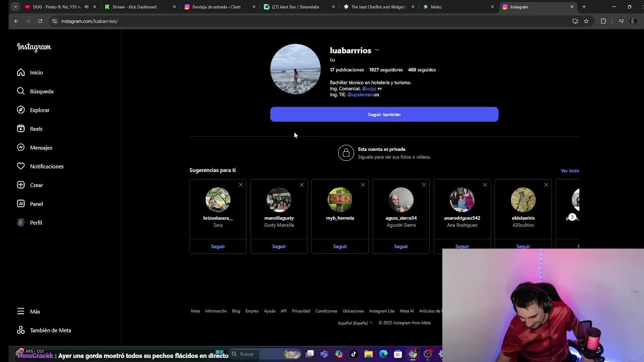Open the @upalemana mention link

point(360,95)
